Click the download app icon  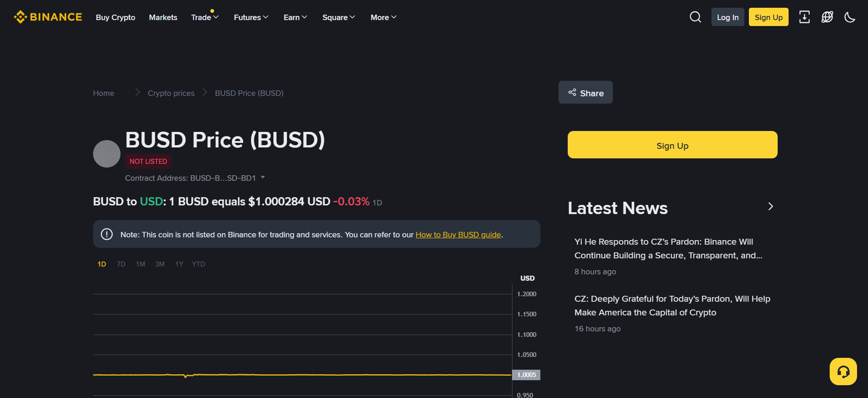(x=804, y=17)
